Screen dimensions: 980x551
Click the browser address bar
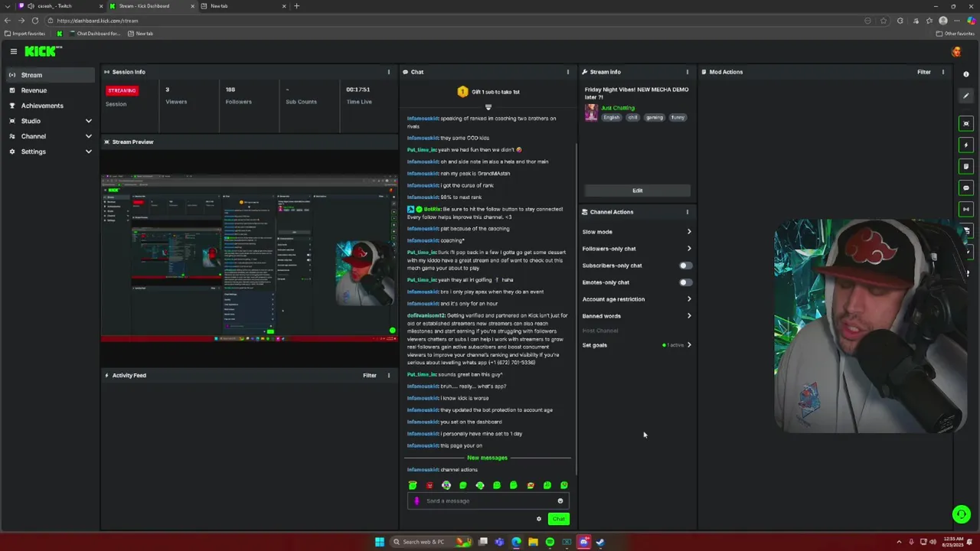(459, 21)
